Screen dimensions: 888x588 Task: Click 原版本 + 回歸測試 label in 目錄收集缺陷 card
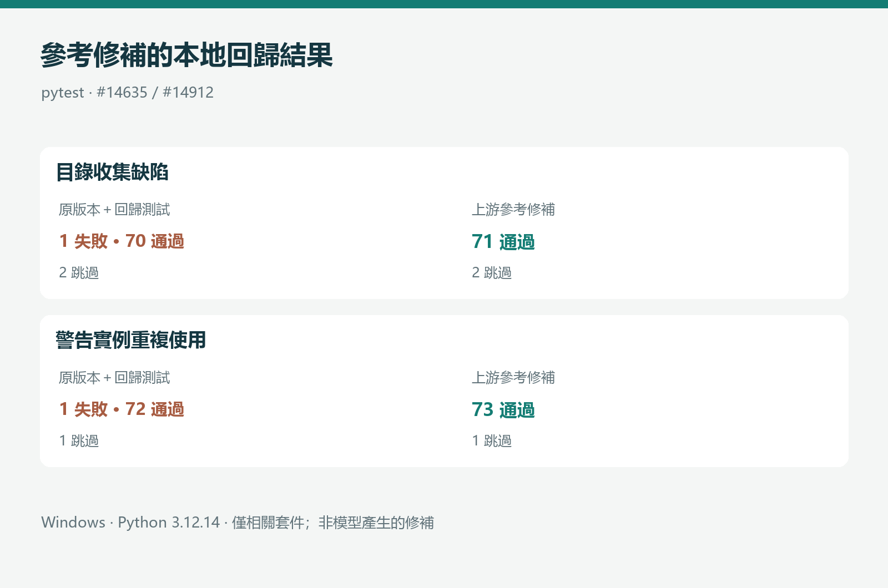(114, 209)
